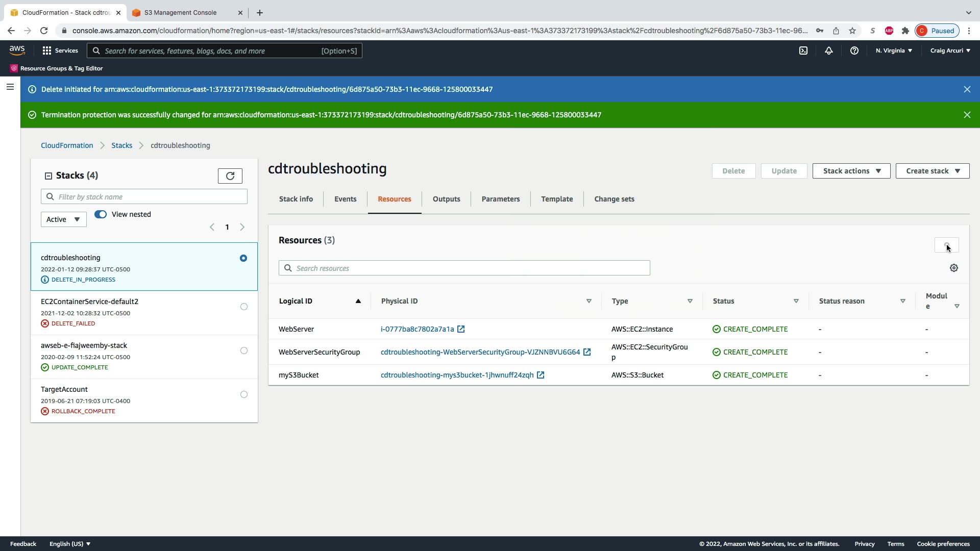Toggle the View nested switch

tap(101, 214)
